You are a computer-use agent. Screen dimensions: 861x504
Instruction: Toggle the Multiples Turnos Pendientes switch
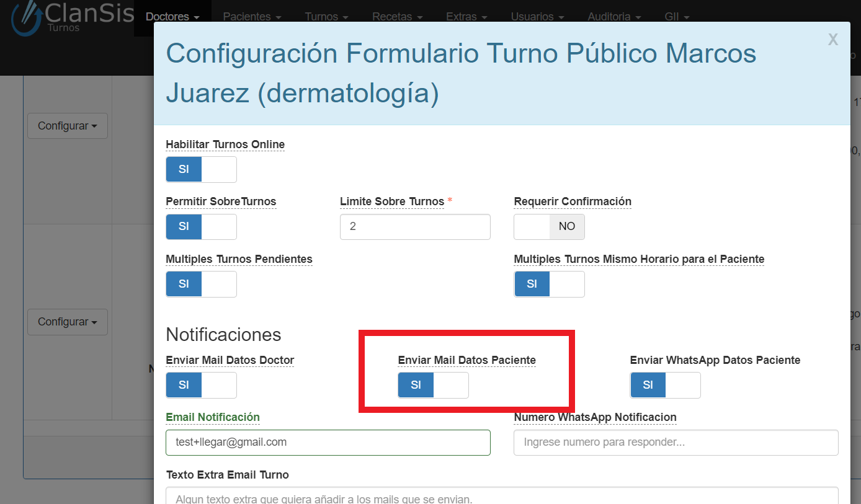pos(201,284)
